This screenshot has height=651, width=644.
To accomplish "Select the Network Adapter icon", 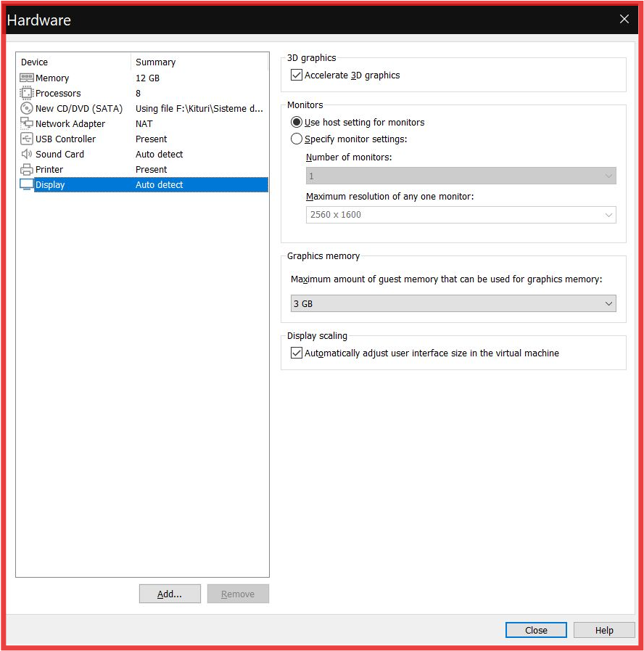I will click(x=27, y=123).
